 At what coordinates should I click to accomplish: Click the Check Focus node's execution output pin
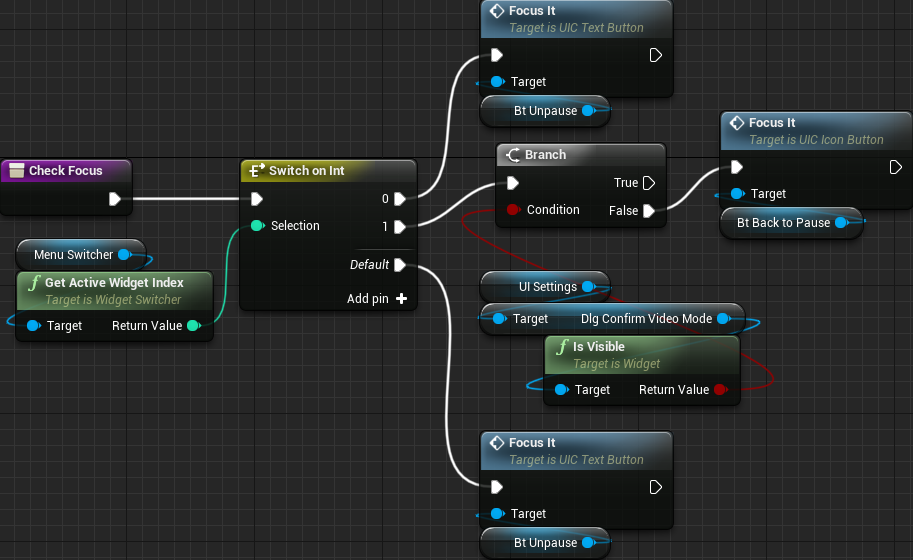coord(115,199)
